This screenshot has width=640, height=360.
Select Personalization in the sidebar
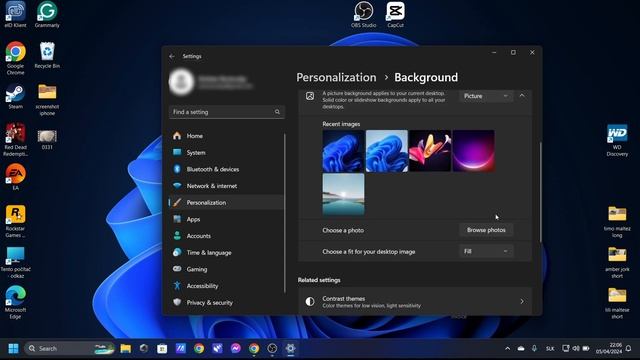coord(227,203)
